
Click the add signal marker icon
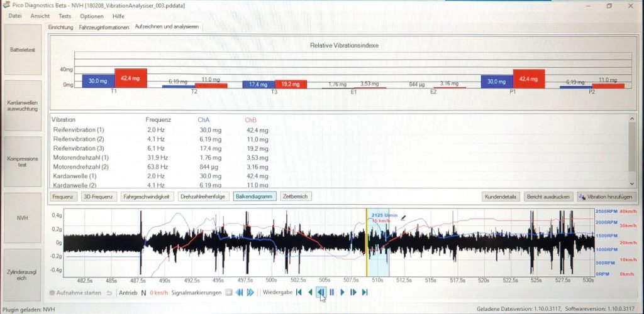point(228,292)
